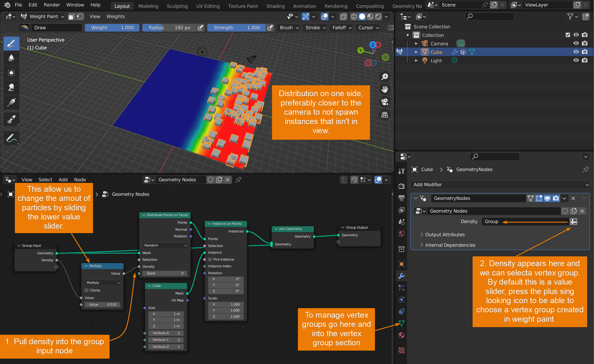
Task: Toggle Pick Instance on Instance on Points node
Action: click(x=210, y=259)
